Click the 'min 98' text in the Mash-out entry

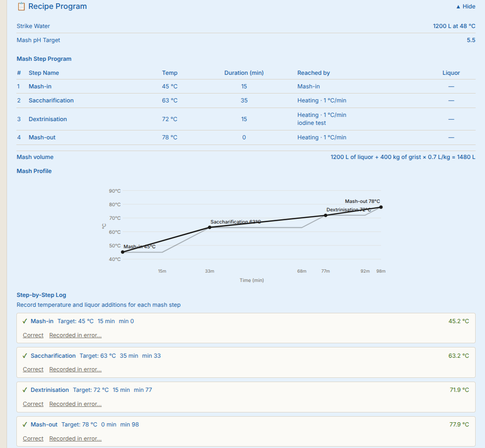130,425
